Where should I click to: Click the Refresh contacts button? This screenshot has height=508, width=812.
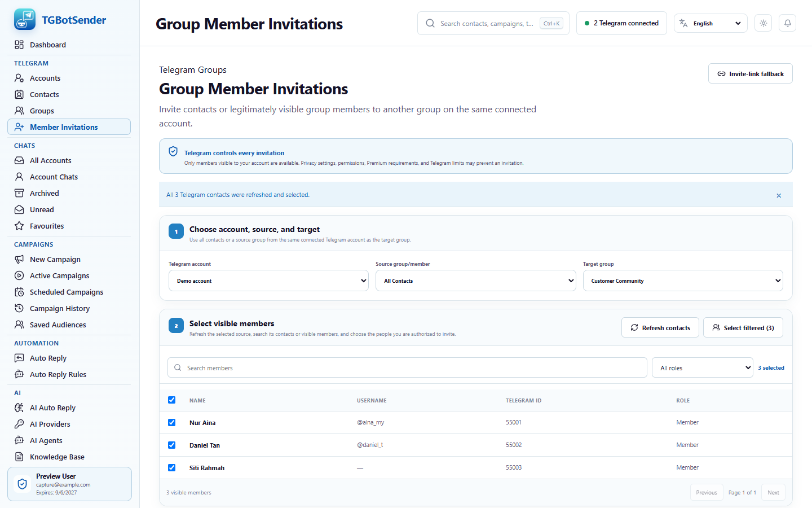(660, 327)
